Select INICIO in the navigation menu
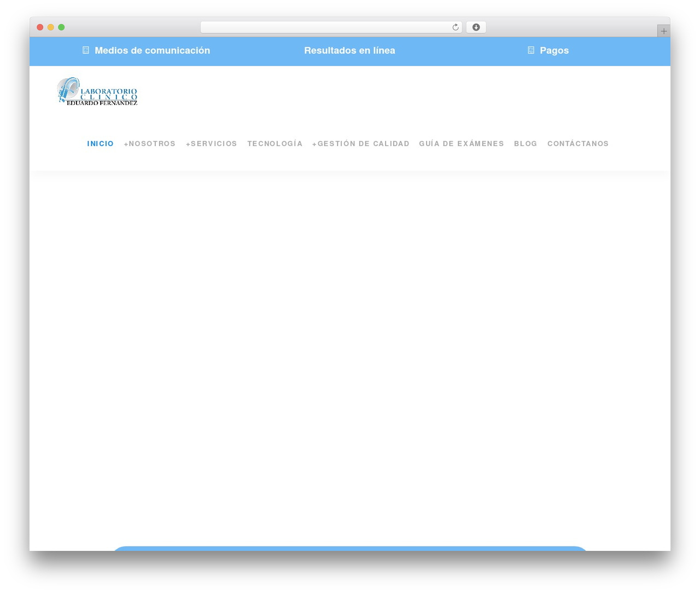 [x=101, y=144]
